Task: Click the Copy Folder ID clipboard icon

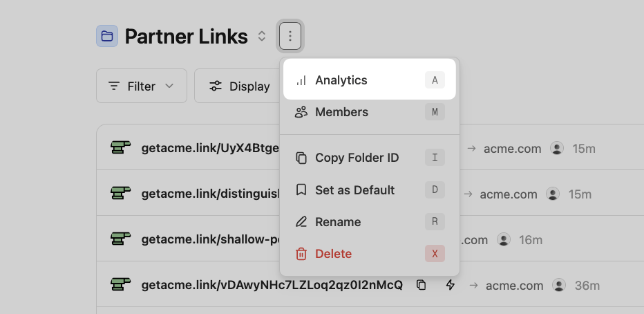Action: (x=301, y=158)
